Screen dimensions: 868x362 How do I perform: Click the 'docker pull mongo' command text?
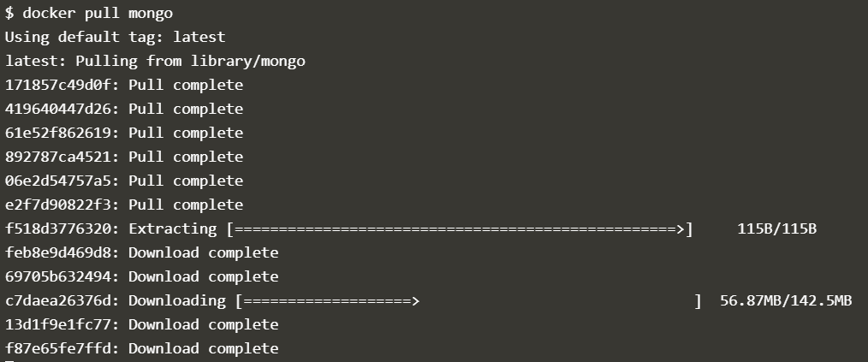coord(103,13)
